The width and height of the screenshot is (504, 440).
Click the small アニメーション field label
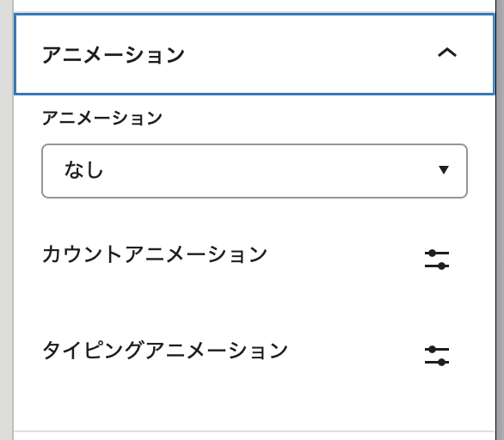(x=102, y=118)
